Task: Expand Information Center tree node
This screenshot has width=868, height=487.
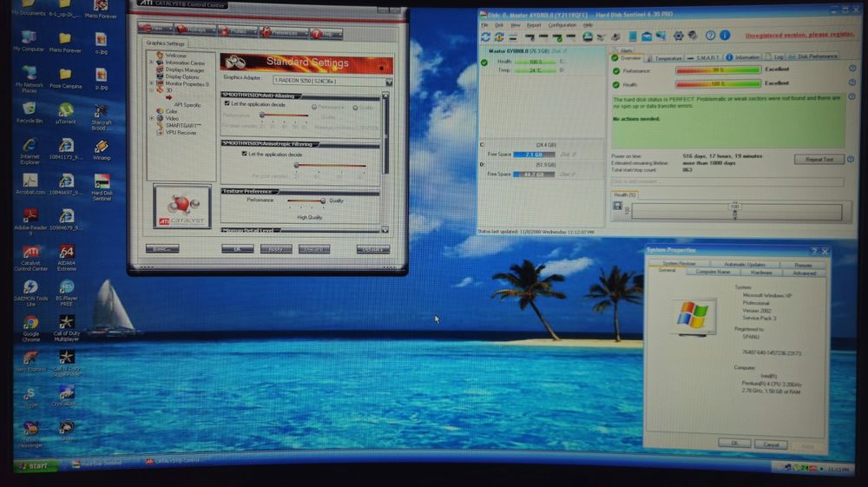Action: click(152, 63)
